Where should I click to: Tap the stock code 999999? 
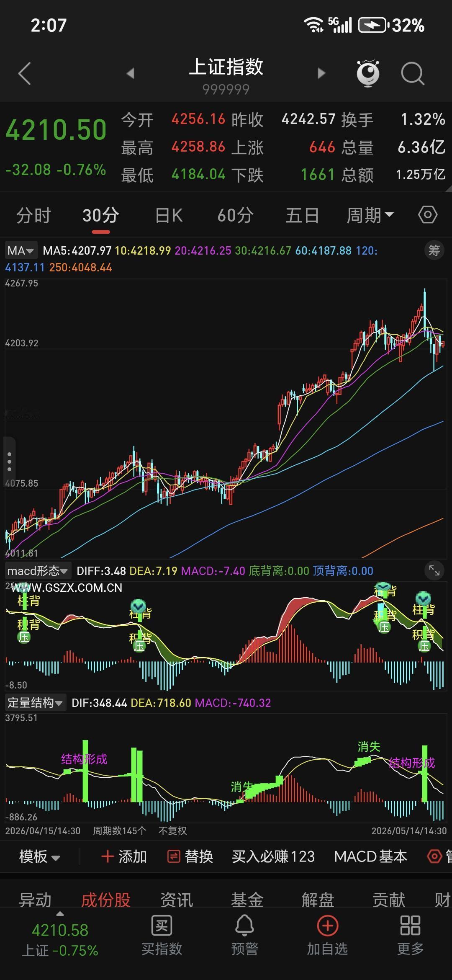pyautogui.click(x=226, y=89)
